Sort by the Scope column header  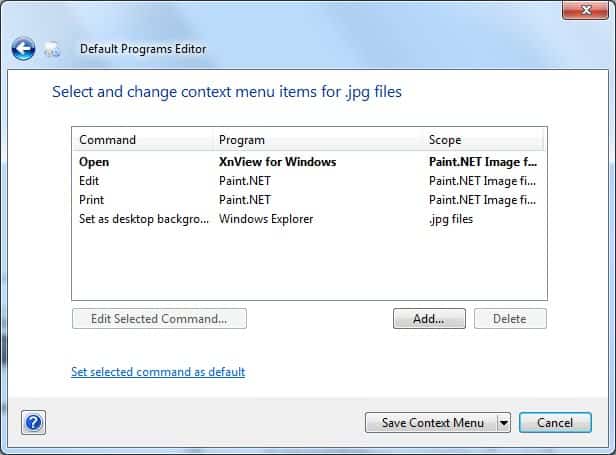(484, 140)
